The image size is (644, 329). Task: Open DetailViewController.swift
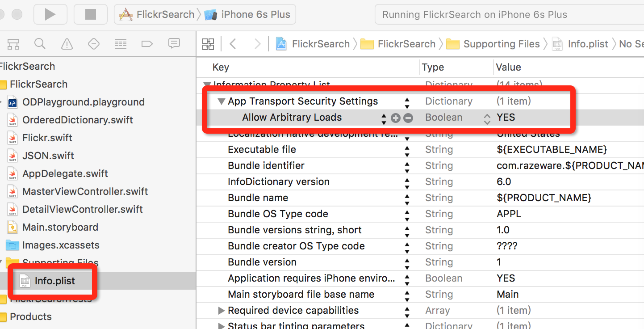click(x=83, y=209)
